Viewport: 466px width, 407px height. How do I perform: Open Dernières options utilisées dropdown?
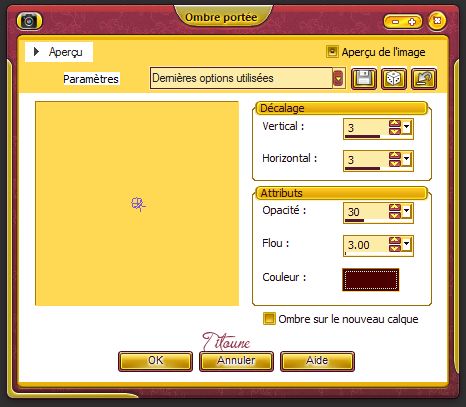[x=338, y=79]
